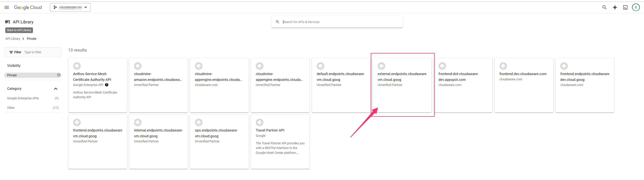Select the Private breadcrumb item

coord(32,39)
